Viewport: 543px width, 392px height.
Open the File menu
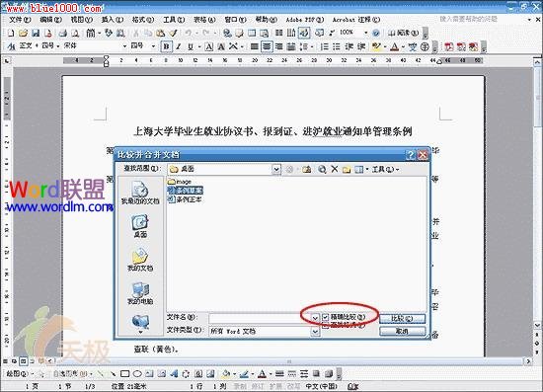point(20,20)
